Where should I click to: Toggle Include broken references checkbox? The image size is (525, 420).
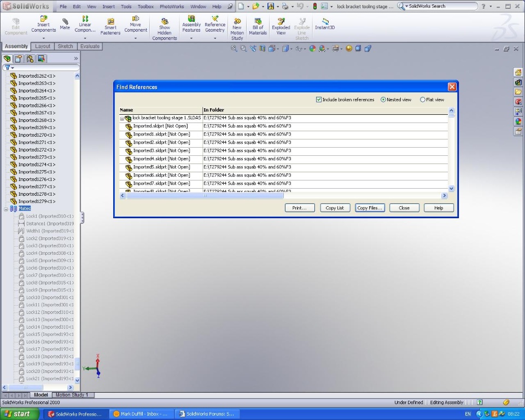[x=319, y=100]
